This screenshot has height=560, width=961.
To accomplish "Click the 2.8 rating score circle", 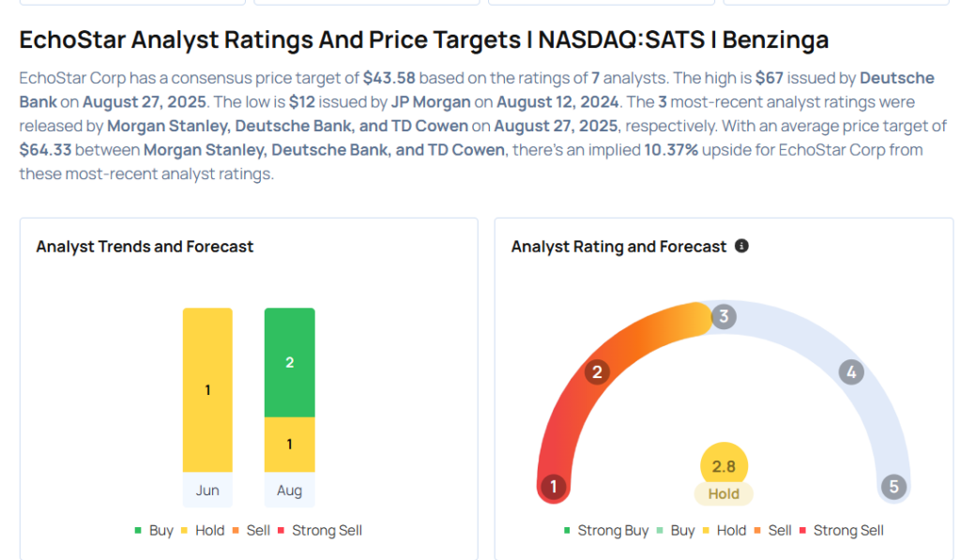I will coord(724,466).
